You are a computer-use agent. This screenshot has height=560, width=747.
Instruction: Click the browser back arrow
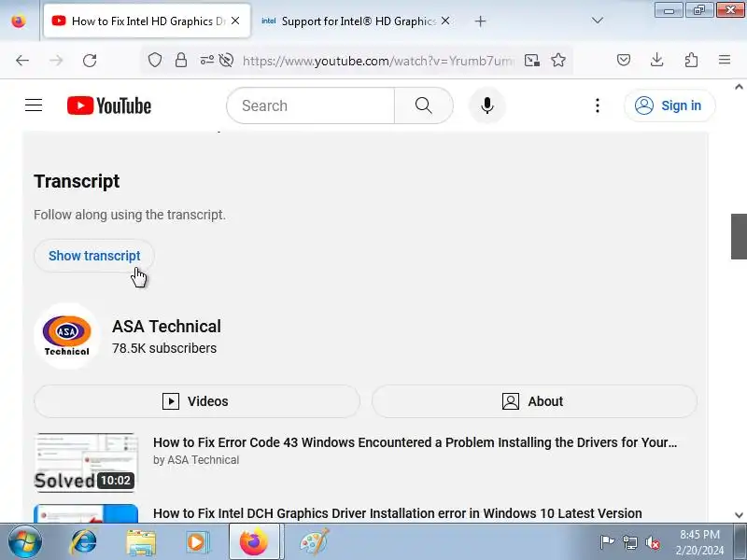coord(22,61)
